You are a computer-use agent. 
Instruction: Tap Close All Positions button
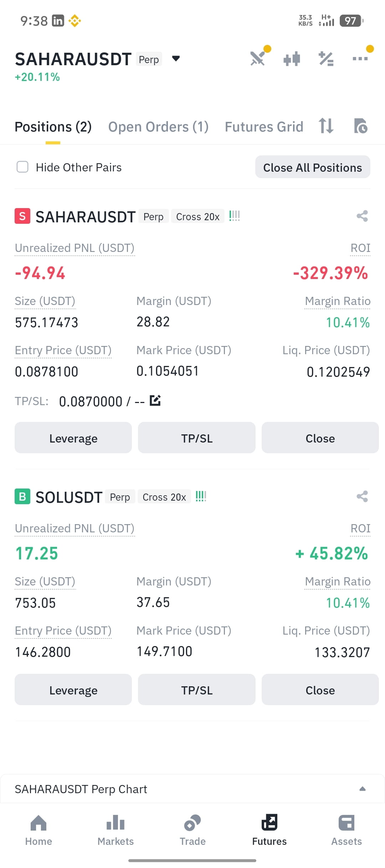[x=313, y=167]
